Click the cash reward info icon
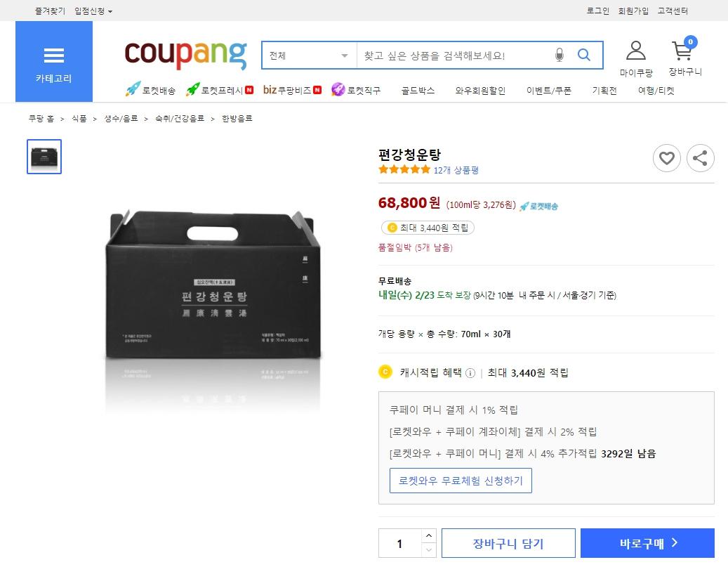Viewport: 728px width, 574px height. point(470,373)
